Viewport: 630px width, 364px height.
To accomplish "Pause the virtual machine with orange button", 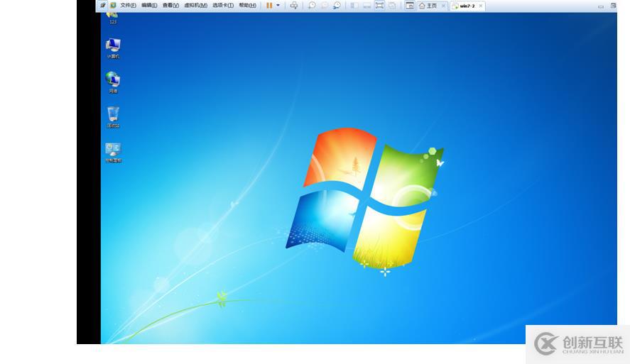I will pos(269,6).
